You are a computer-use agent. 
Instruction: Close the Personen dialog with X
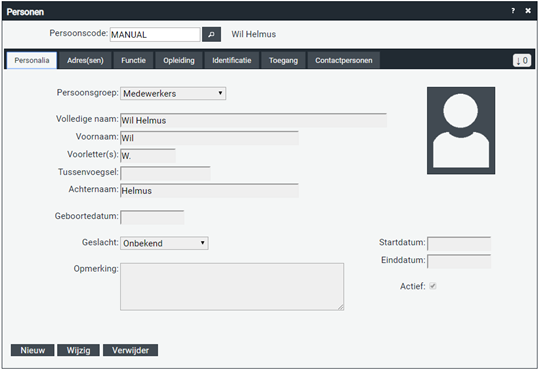(528, 11)
